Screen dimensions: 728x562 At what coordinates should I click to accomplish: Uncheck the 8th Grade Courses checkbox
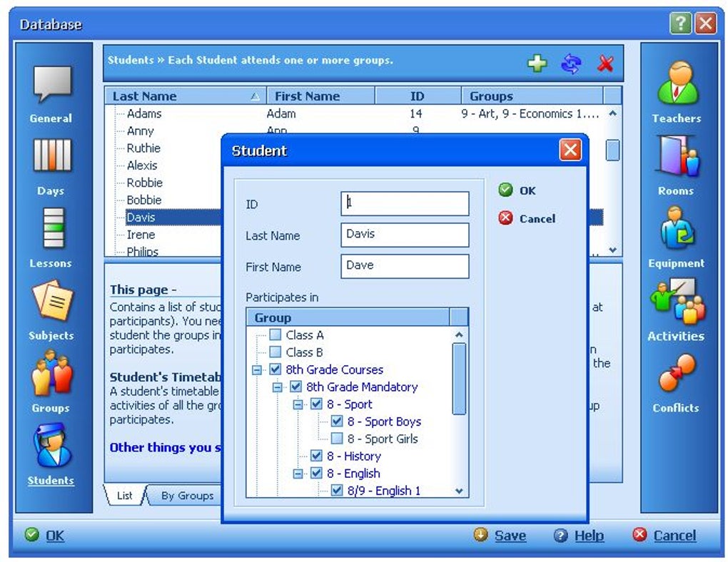[275, 369]
